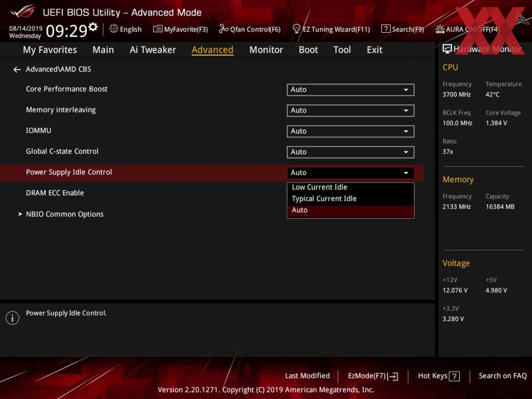532x399 pixels.
Task: Expand NBIO Common Options submenu
Action: point(65,214)
